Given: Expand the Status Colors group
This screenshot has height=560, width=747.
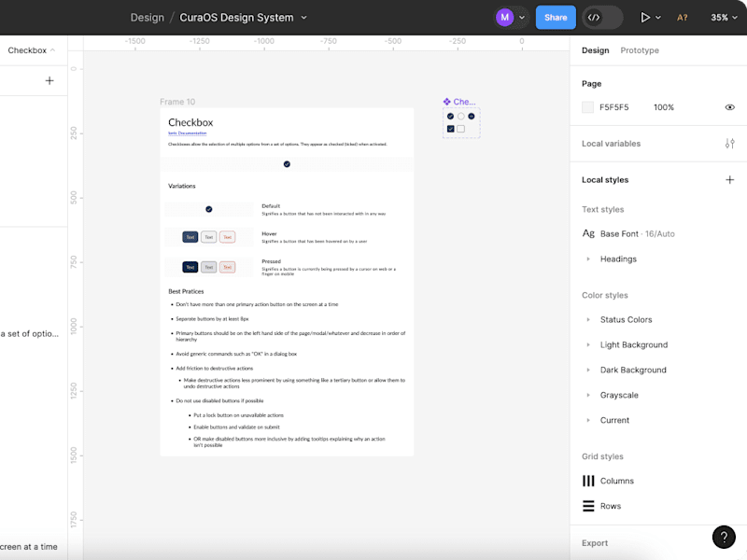Looking at the screenshot, I should pyautogui.click(x=588, y=319).
